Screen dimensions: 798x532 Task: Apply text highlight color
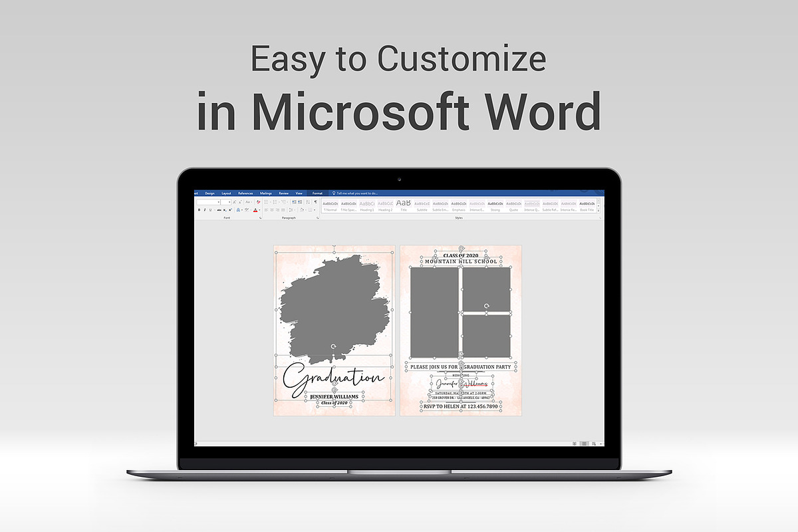point(247,210)
